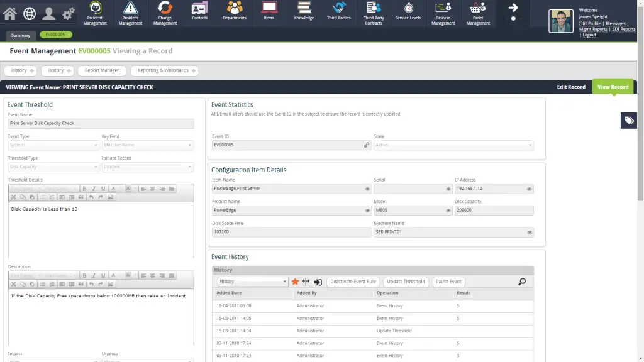Open the Edit Profile link
644x362 pixels.
(590, 23)
